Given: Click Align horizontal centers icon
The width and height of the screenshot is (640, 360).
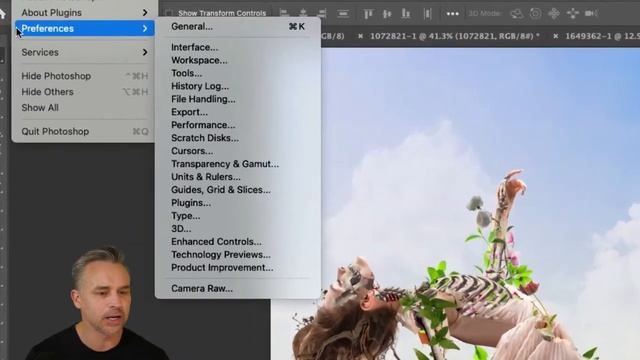Looking at the screenshot, I should point(303,13).
